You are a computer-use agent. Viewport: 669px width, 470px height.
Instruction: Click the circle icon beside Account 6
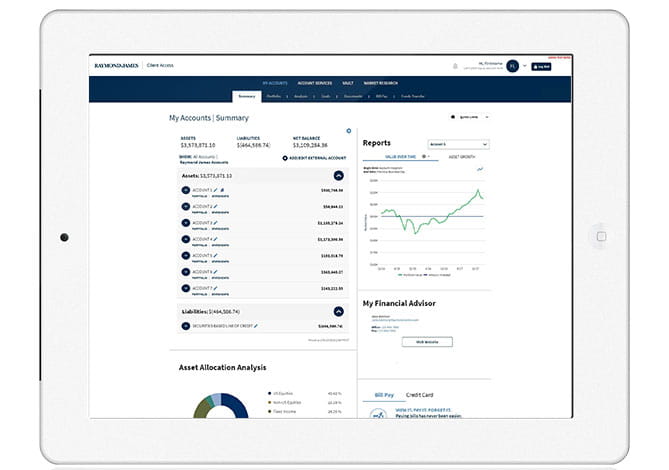click(x=186, y=272)
